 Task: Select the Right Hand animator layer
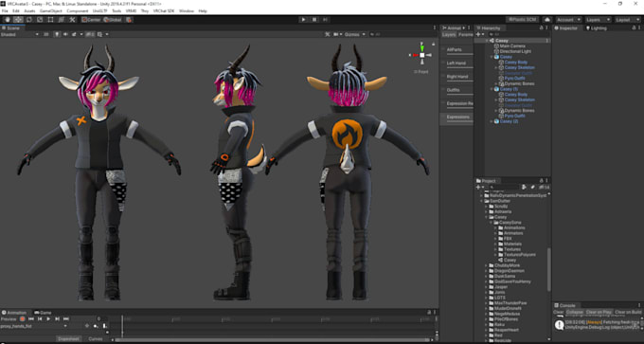coord(456,77)
